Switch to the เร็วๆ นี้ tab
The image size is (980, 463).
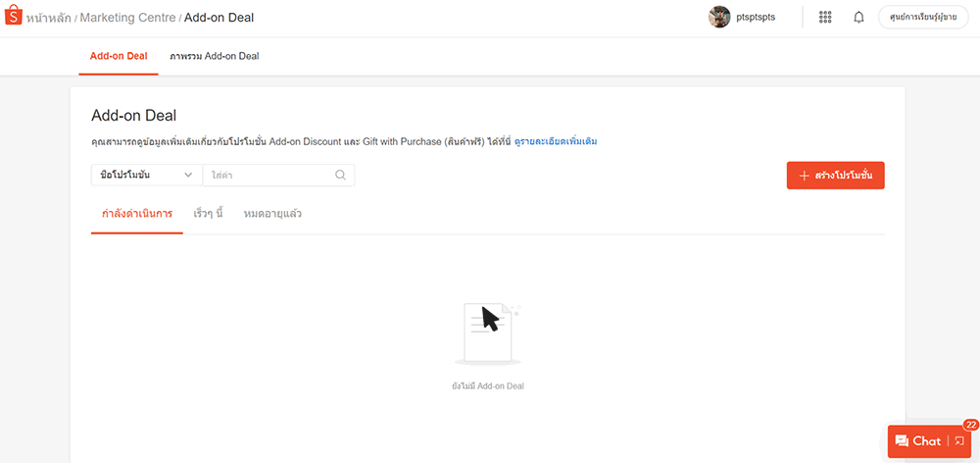coord(208,213)
